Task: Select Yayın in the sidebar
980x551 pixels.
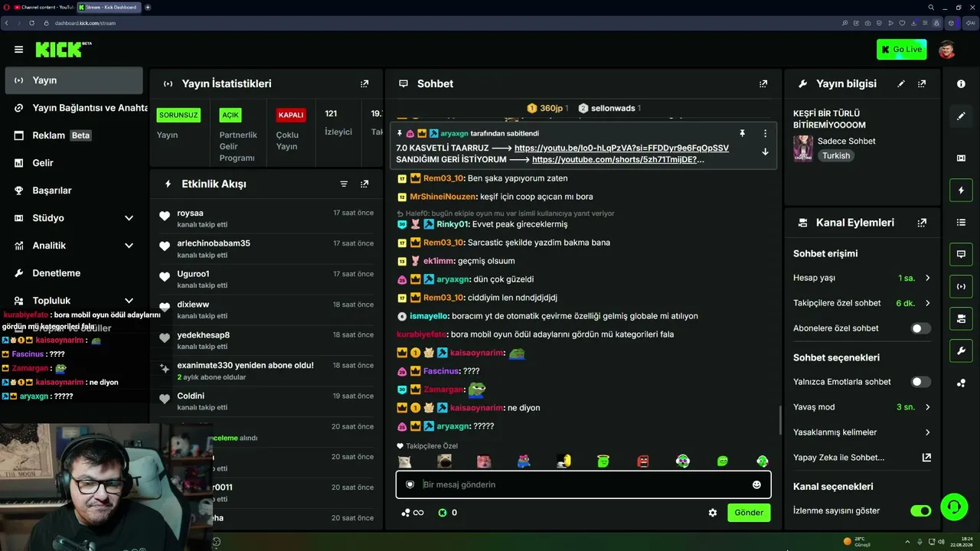Action: [74, 80]
